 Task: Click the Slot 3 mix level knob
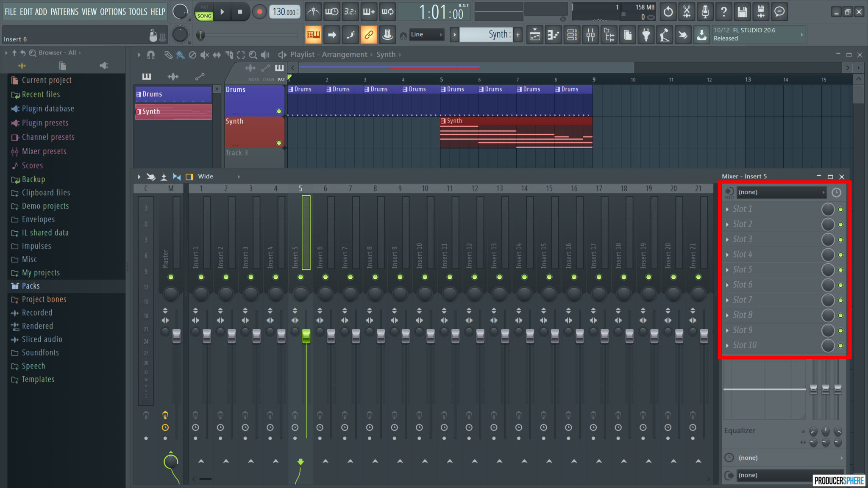pos(828,240)
